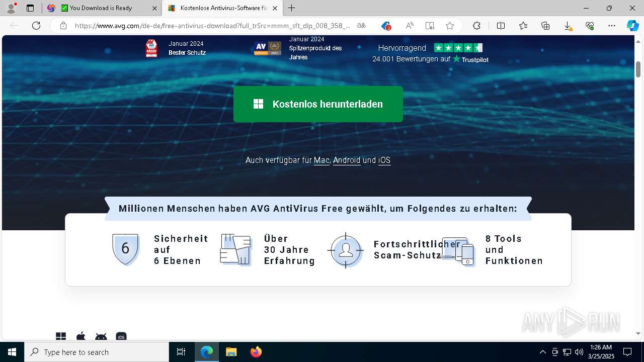Click the scrollbar down arrow
Image resolution: width=644 pixels, height=362 pixels.
[638, 333]
